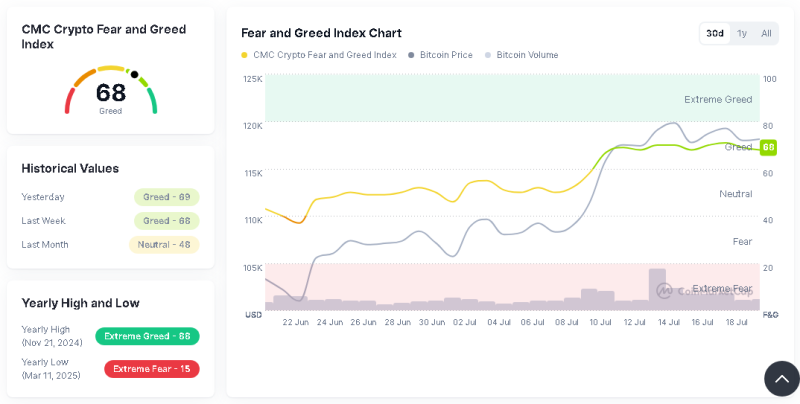Click the 22 Jun x-axis date label
Image resolution: width=800 pixels, height=404 pixels.
[296, 322]
